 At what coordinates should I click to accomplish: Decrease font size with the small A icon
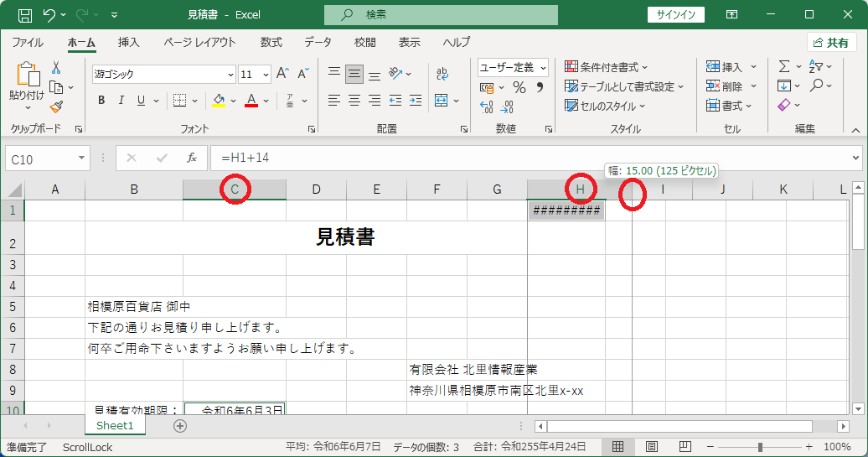click(x=302, y=74)
